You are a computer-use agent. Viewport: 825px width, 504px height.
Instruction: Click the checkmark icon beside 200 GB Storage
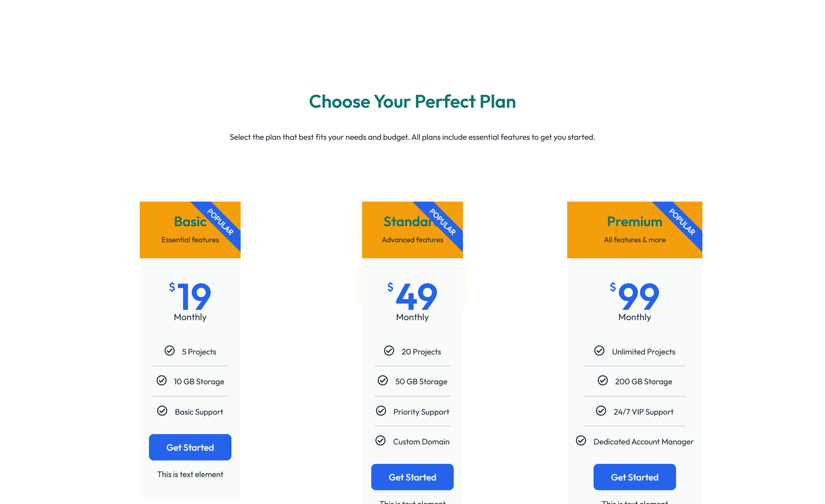coord(603,381)
